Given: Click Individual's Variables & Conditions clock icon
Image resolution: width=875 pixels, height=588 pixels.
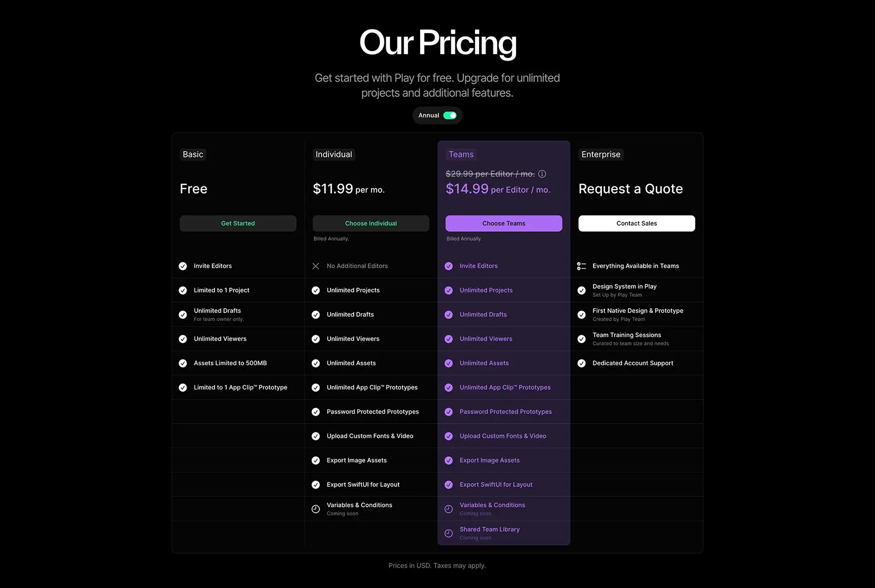Looking at the screenshot, I should [316, 509].
